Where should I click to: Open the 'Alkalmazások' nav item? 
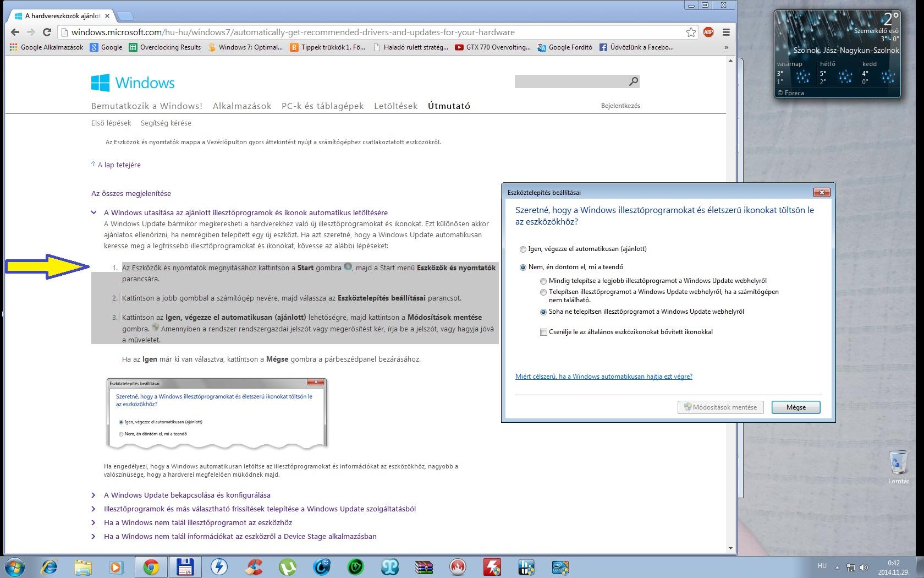click(x=242, y=106)
